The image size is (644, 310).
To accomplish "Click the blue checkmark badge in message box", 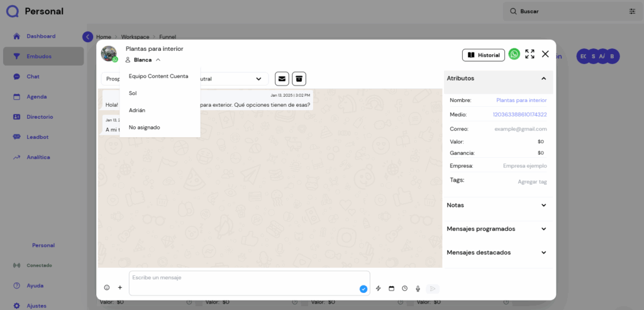I will [363, 289].
